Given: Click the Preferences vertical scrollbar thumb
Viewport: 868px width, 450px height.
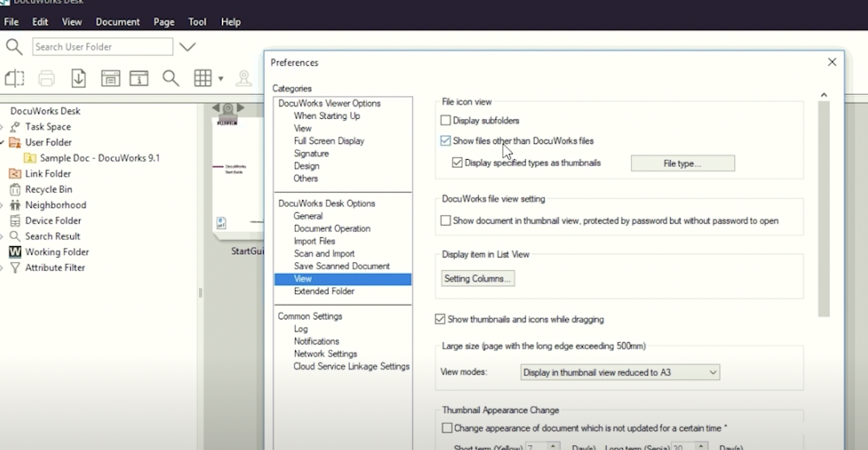Looking at the screenshot, I should [824, 209].
